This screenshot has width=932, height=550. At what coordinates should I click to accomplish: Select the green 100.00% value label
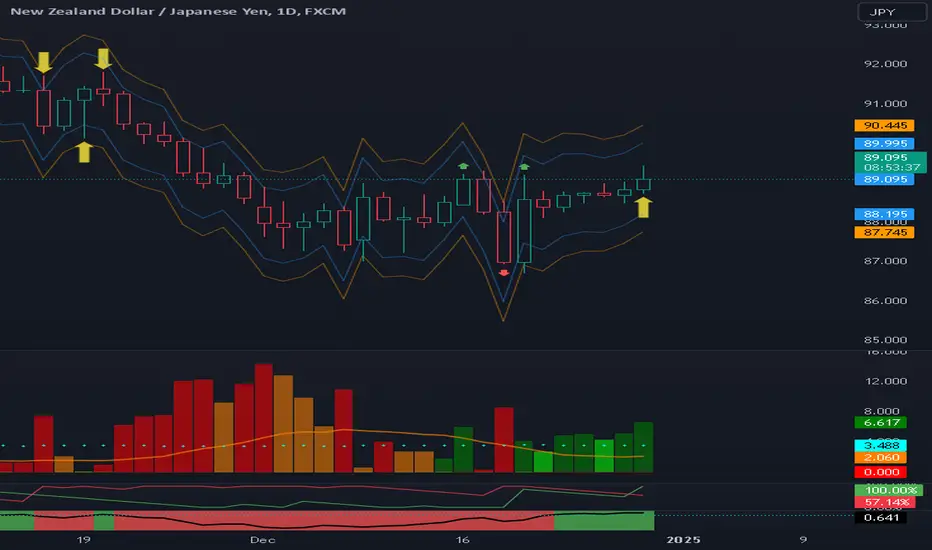(889, 490)
